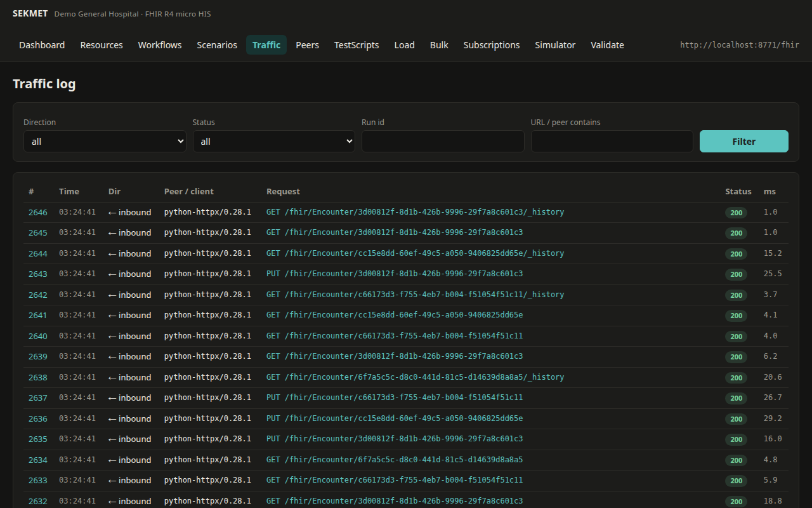Go to the Bulk tab

pos(439,45)
